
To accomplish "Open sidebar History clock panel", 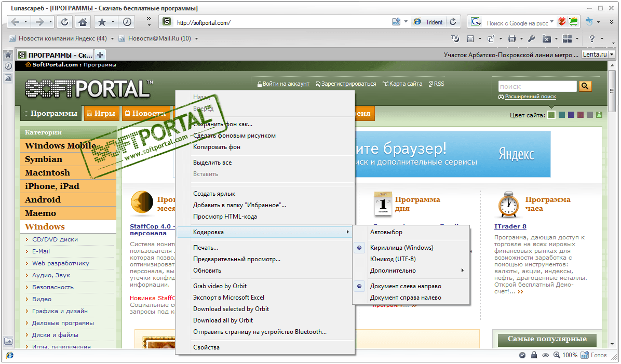I will pyautogui.click(x=8, y=66).
